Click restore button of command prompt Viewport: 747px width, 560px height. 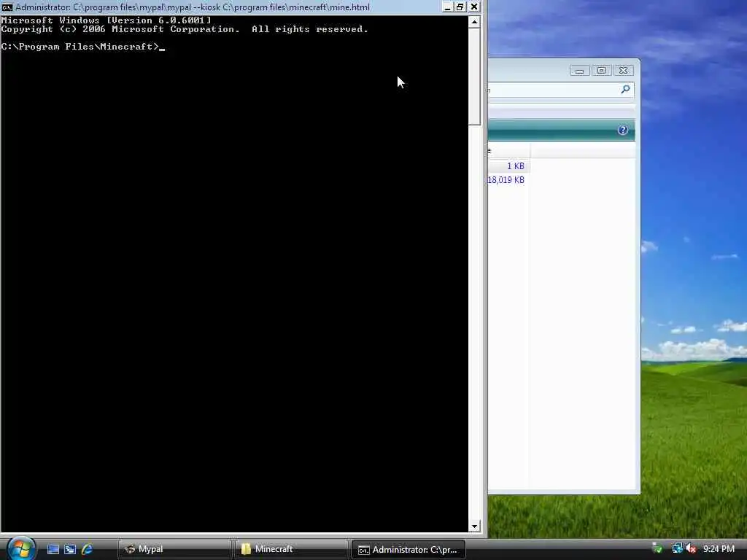pyautogui.click(x=460, y=7)
